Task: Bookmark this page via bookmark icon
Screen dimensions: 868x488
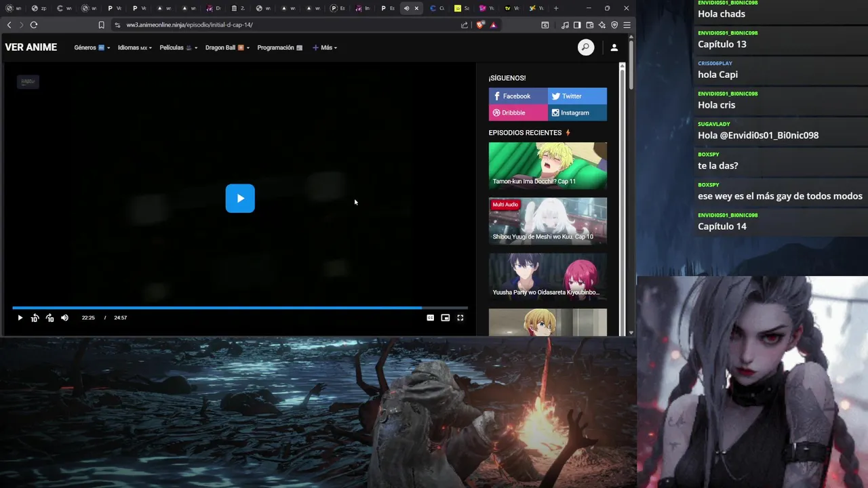Action: (x=101, y=25)
